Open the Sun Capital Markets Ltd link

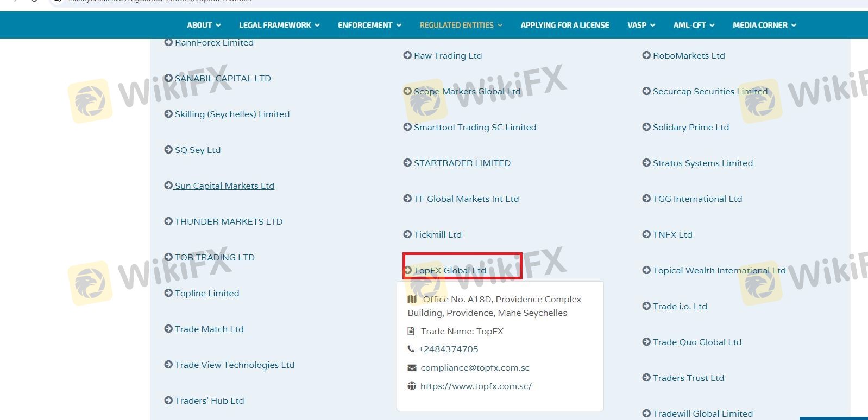pyautogui.click(x=224, y=186)
